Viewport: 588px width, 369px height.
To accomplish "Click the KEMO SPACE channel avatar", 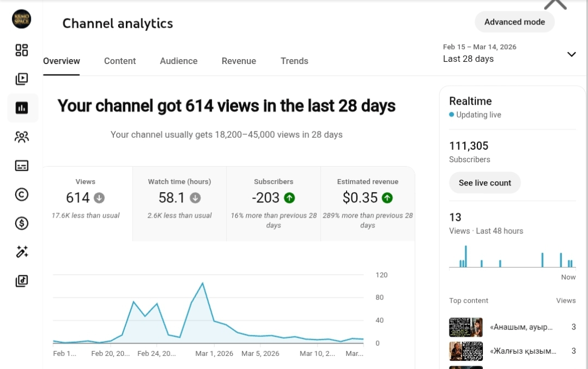I will [22, 18].
